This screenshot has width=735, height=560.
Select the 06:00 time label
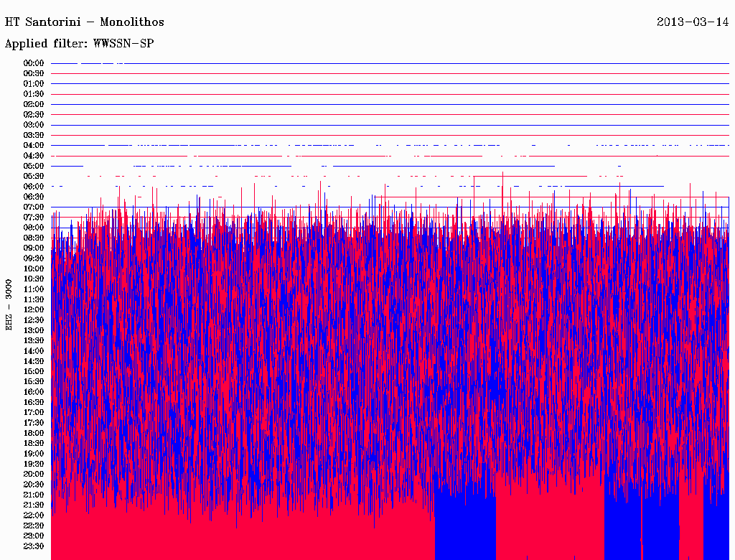tap(34, 187)
